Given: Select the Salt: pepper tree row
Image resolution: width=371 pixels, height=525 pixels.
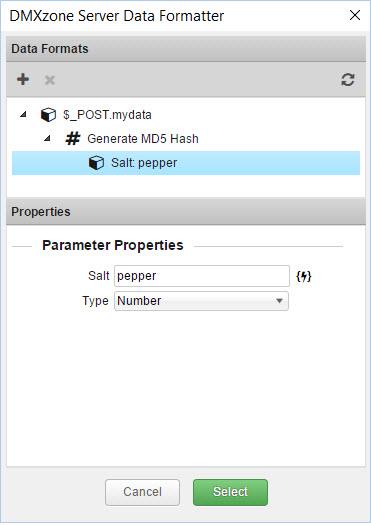Looking at the screenshot, I should click(x=186, y=163).
